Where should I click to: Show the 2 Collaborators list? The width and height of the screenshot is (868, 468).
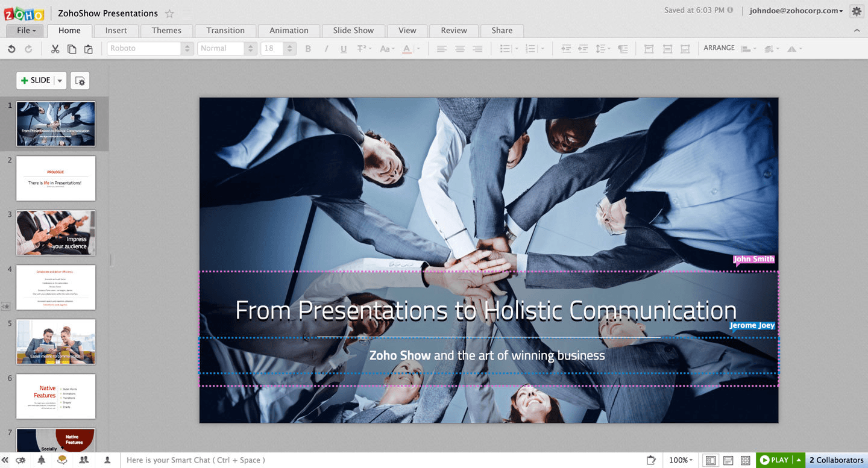click(837, 460)
